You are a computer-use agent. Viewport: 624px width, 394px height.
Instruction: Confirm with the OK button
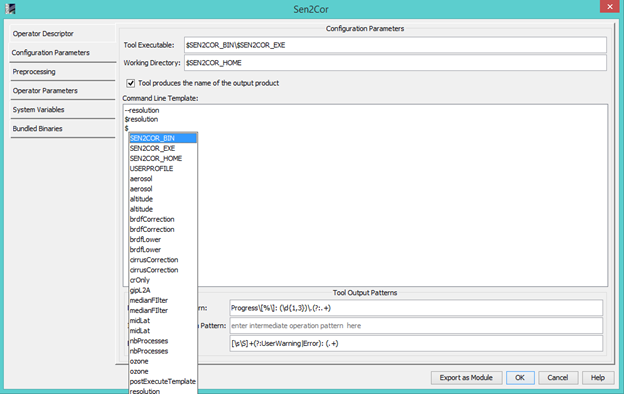[x=520, y=378]
